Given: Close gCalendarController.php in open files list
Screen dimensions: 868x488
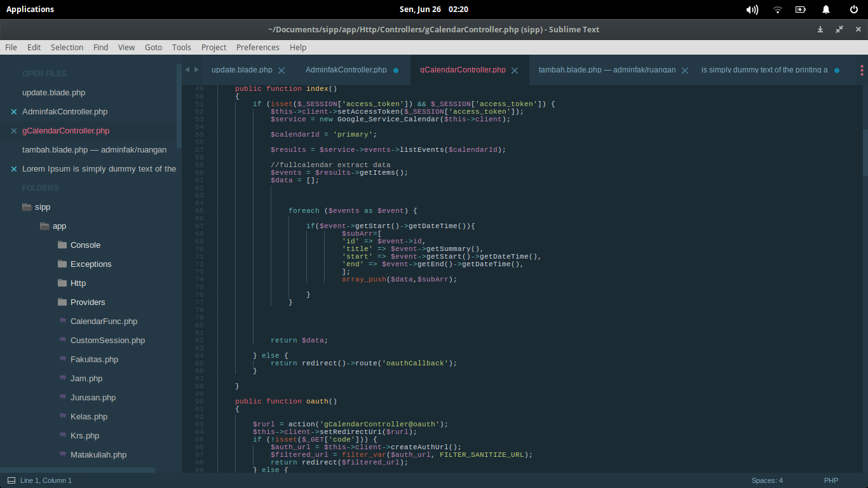Looking at the screenshot, I should 14,131.
